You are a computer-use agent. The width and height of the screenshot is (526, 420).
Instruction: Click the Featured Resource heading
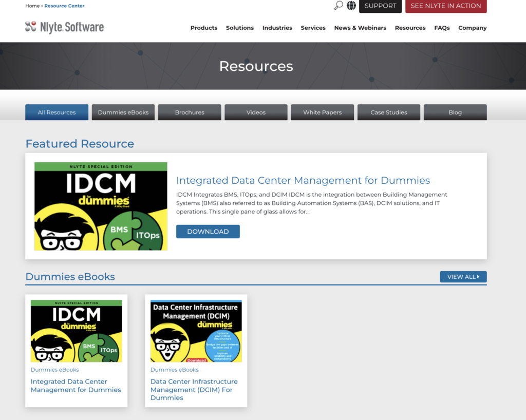pos(80,144)
